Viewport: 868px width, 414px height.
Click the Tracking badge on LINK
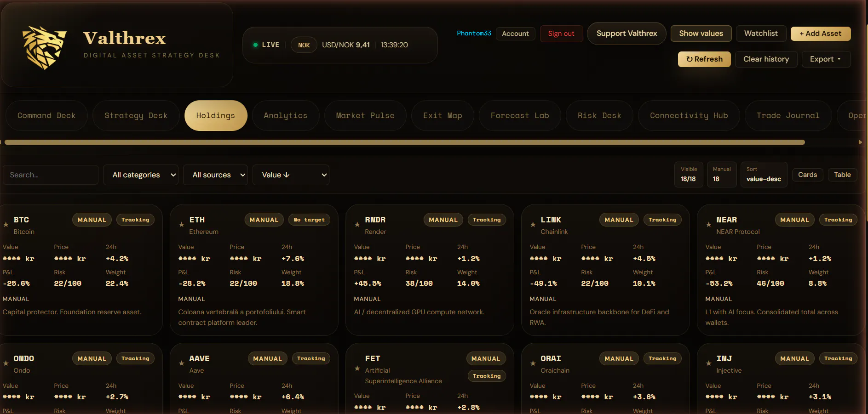tap(662, 220)
